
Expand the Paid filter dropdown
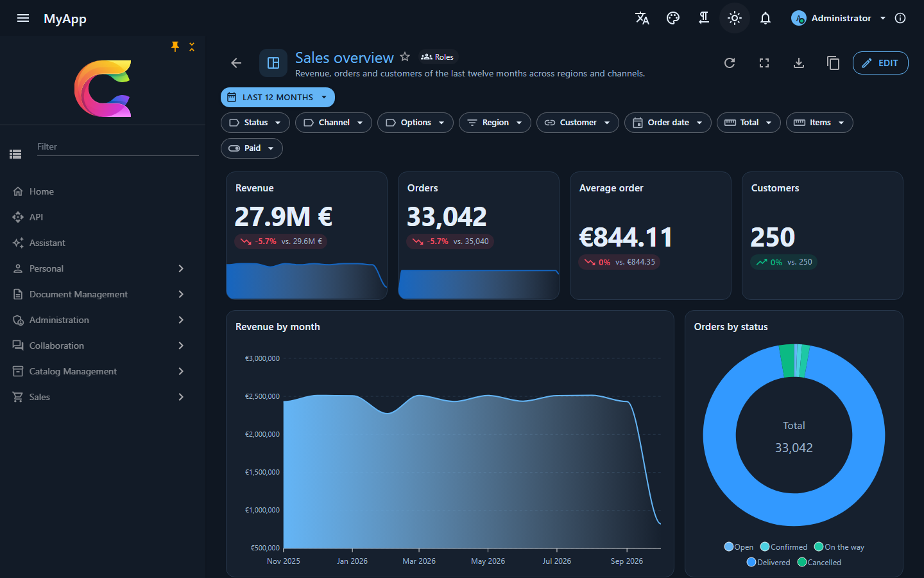pyautogui.click(x=252, y=148)
